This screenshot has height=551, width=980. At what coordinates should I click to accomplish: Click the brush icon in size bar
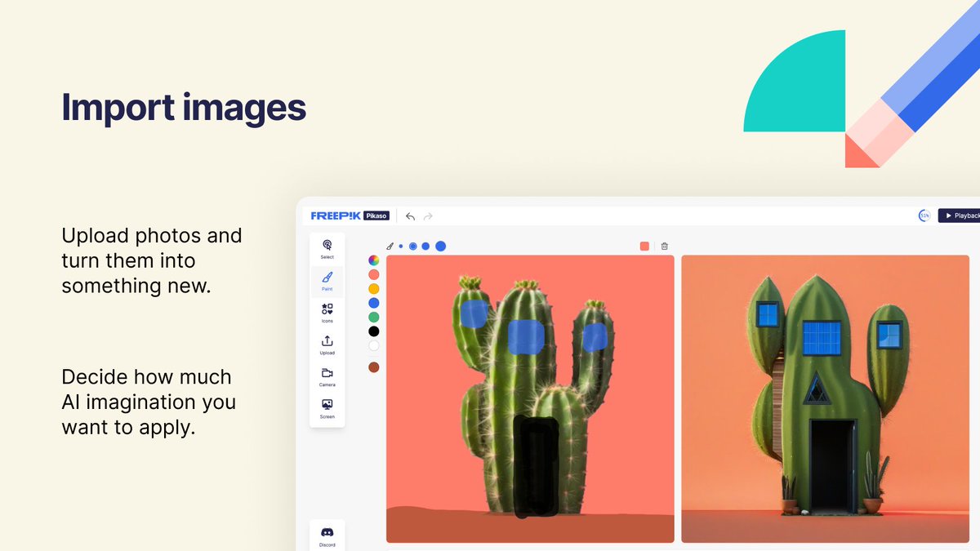pos(390,246)
